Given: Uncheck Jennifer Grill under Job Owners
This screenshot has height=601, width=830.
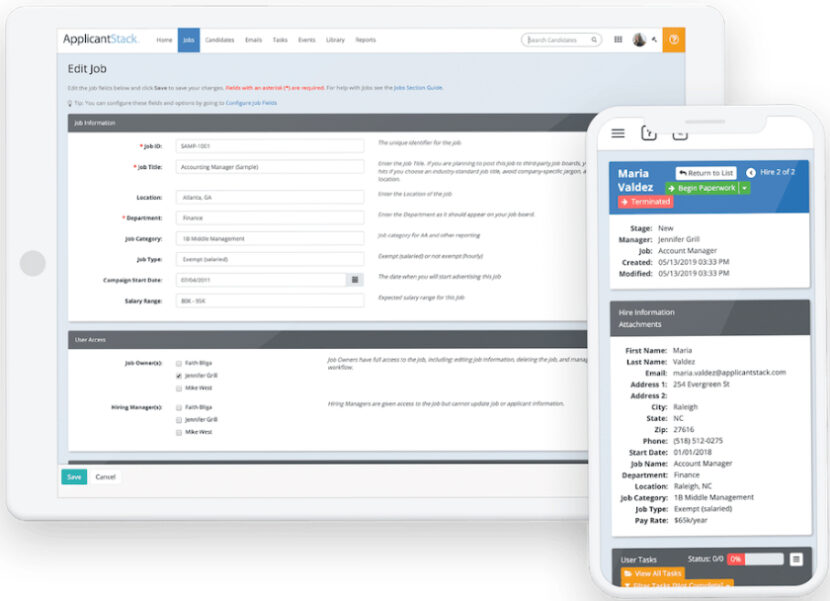Looking at the screenshot, I should 178,375.
